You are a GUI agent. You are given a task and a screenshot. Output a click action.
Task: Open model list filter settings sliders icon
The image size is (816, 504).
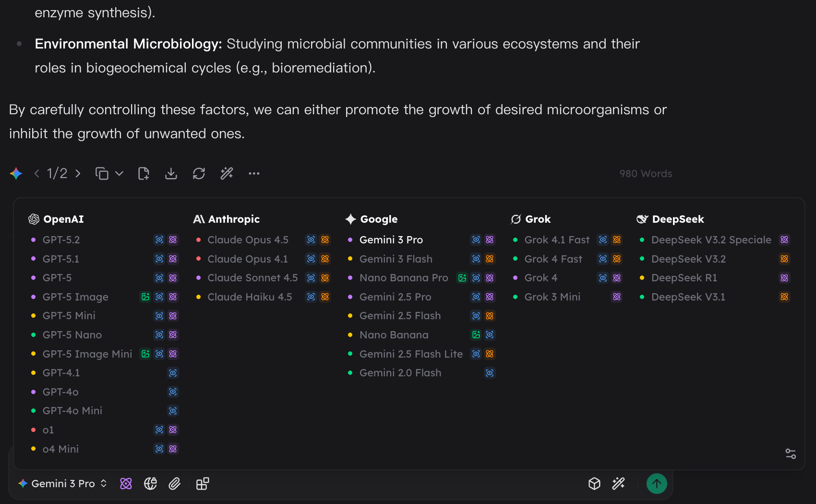click(x=790, y=454)
